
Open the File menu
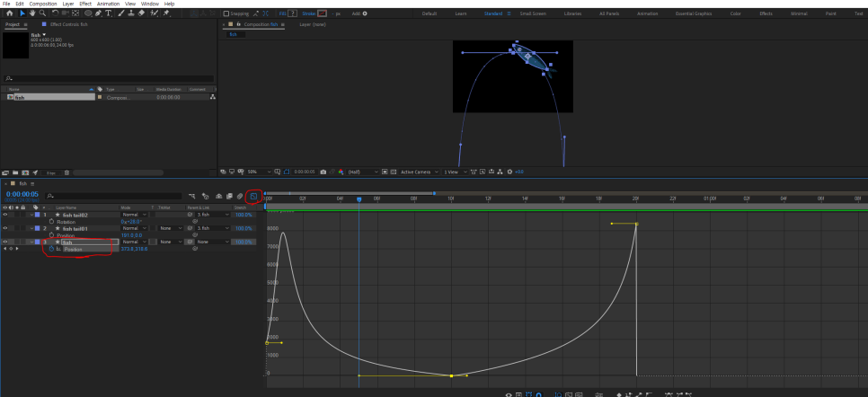(6, 4)
